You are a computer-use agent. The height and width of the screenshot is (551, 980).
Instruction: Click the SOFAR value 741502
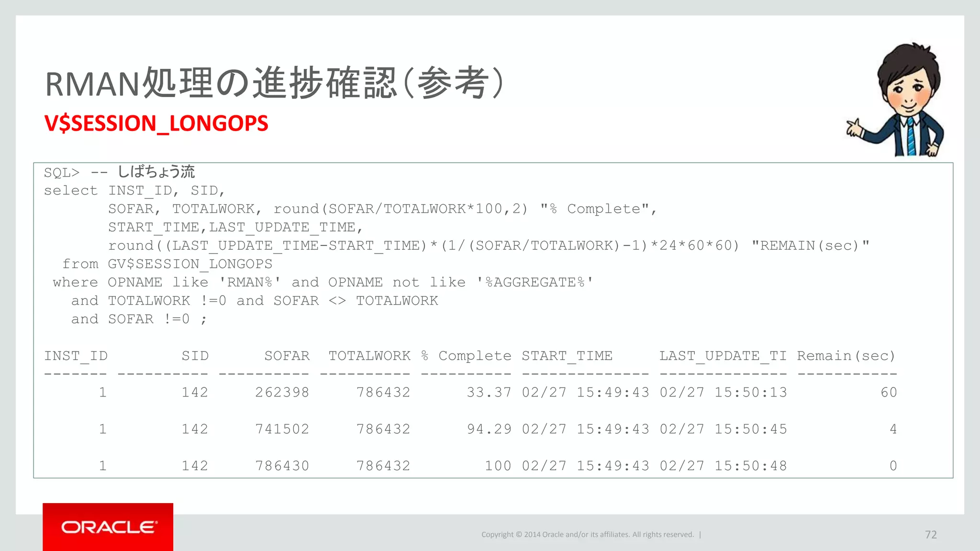(x=282, y=430)
